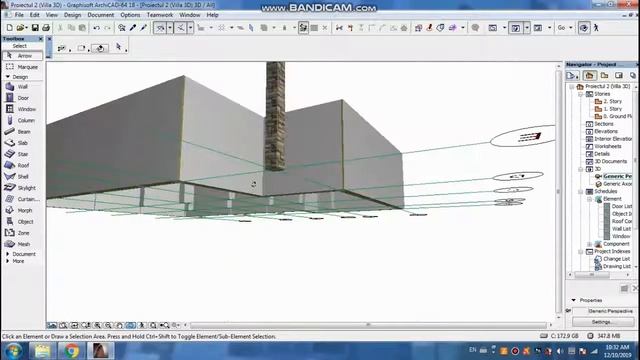Expand the More section in Toolbox
The height and width of the screenshot is (360, 640).
click(x=7, y=261)
